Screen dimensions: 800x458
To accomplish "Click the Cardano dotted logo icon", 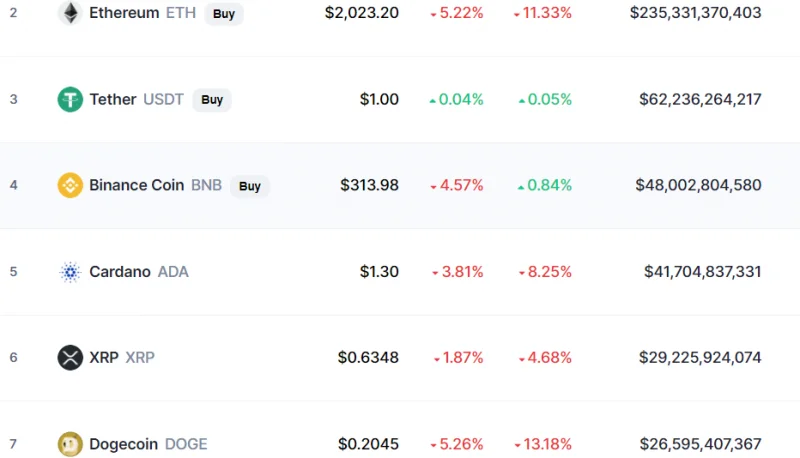I will (70, 272).
